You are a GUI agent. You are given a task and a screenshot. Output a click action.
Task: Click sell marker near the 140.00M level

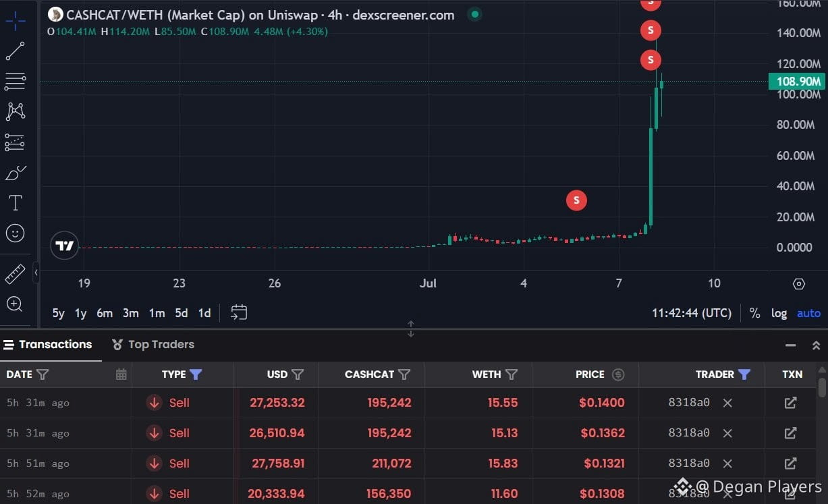(651, 30)
